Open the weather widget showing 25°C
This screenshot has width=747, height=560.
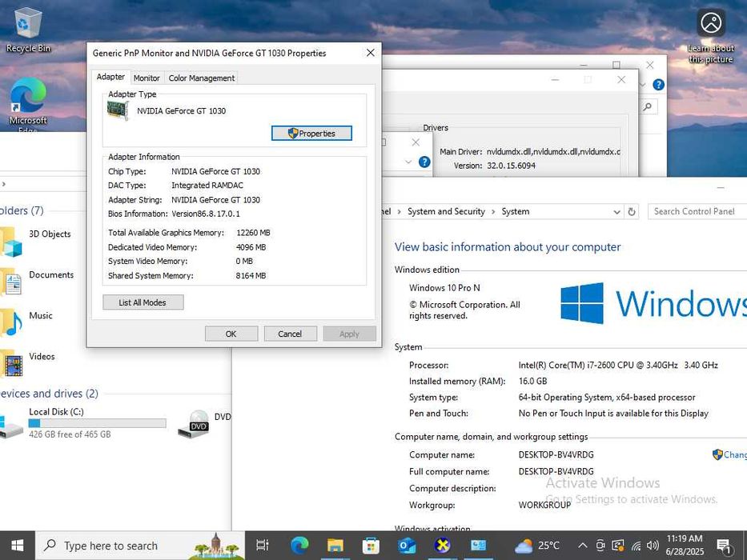pyautogui.click(x=537, y=546)
